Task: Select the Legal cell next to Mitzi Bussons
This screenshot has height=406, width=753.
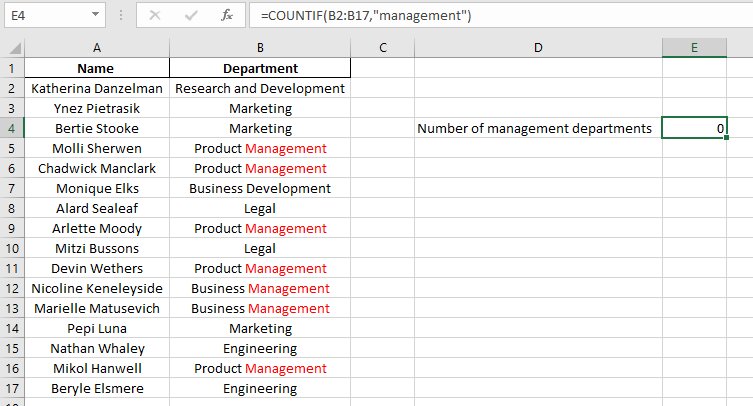Action: (260, 248)
